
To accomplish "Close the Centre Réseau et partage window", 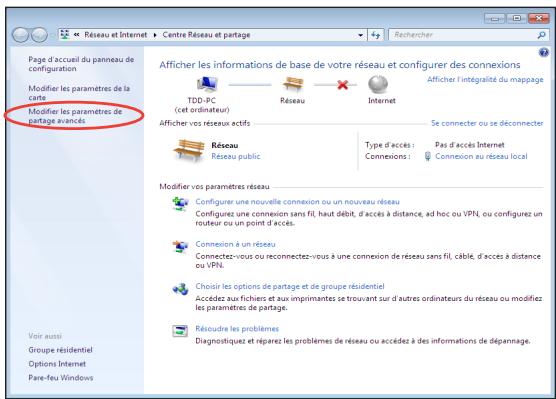I will point(539,18).
